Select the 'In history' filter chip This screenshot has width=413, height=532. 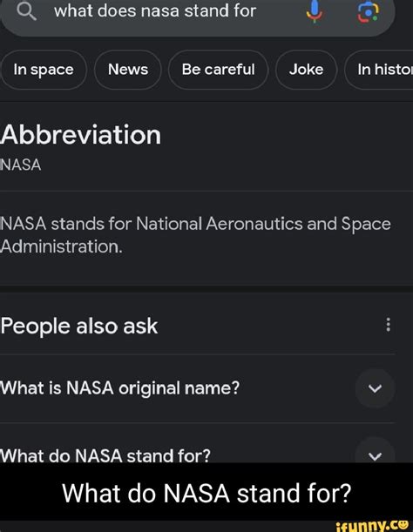point(379,70)
